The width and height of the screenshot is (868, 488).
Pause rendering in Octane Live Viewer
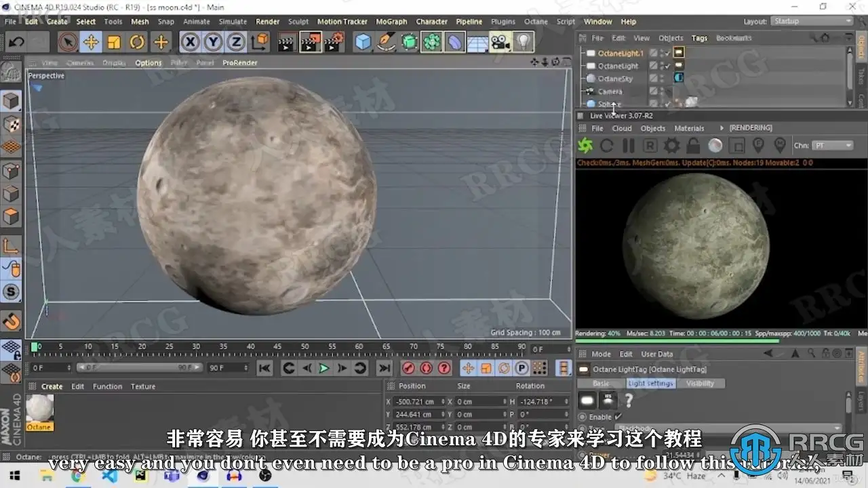[629, 146]
